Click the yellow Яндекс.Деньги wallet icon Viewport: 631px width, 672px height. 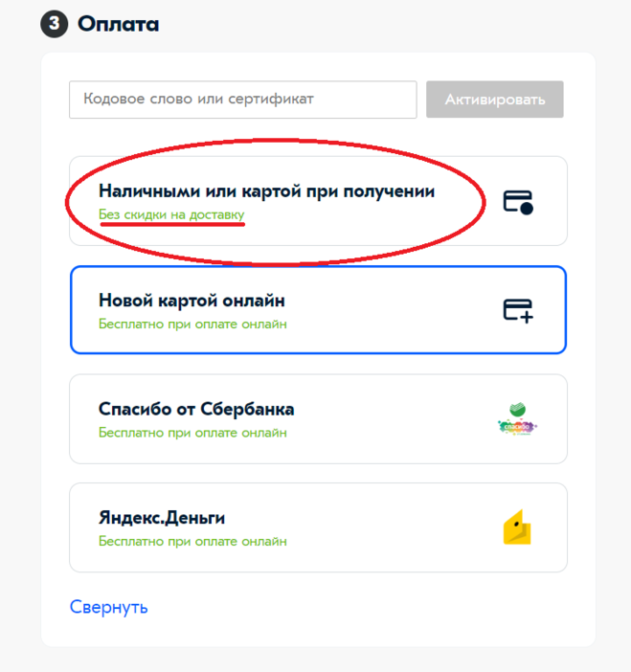click(517, 527)
